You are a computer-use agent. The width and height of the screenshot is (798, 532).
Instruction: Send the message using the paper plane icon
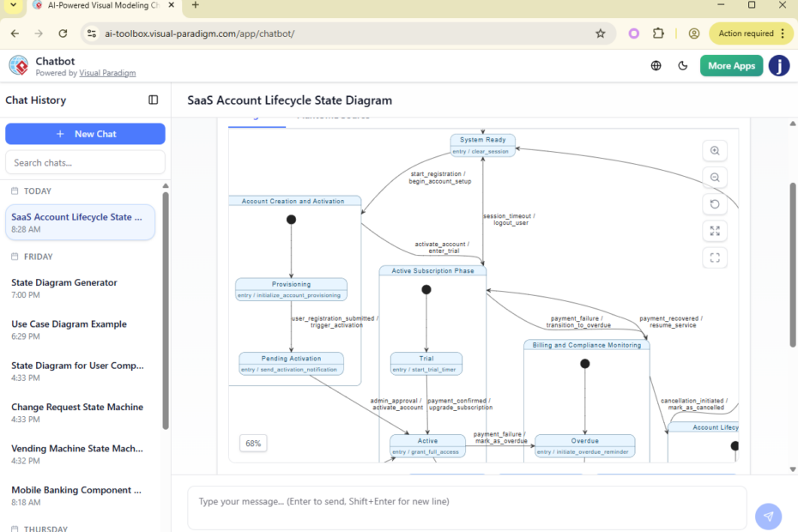pos(768,516)
